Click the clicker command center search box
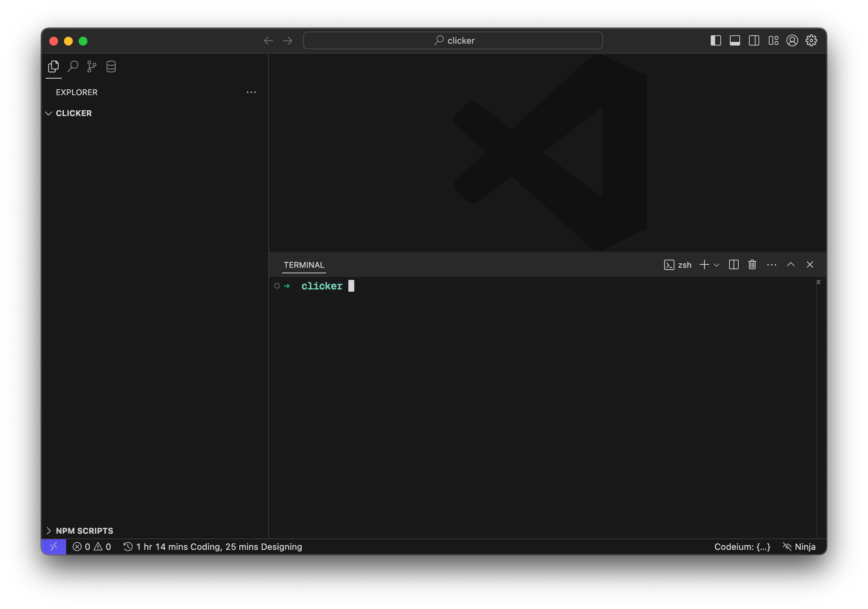The width and height of the screenshot is (868, 609). point(452,40)
